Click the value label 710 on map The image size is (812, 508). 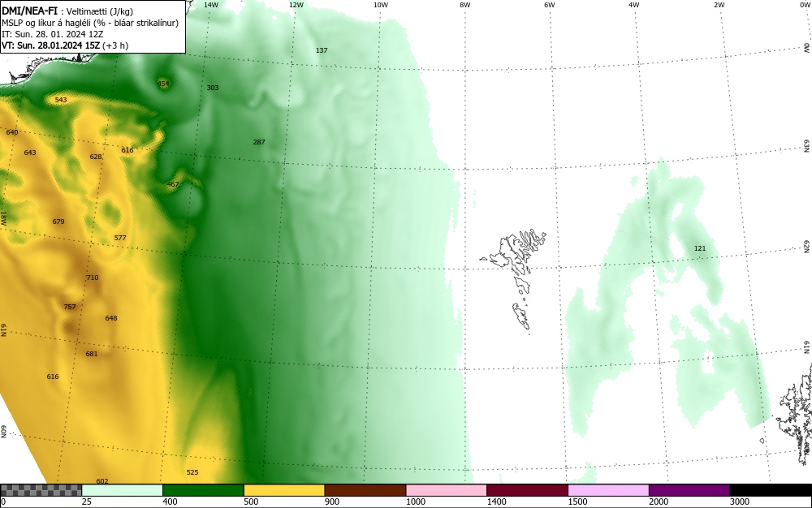click(x=93, y=278)
